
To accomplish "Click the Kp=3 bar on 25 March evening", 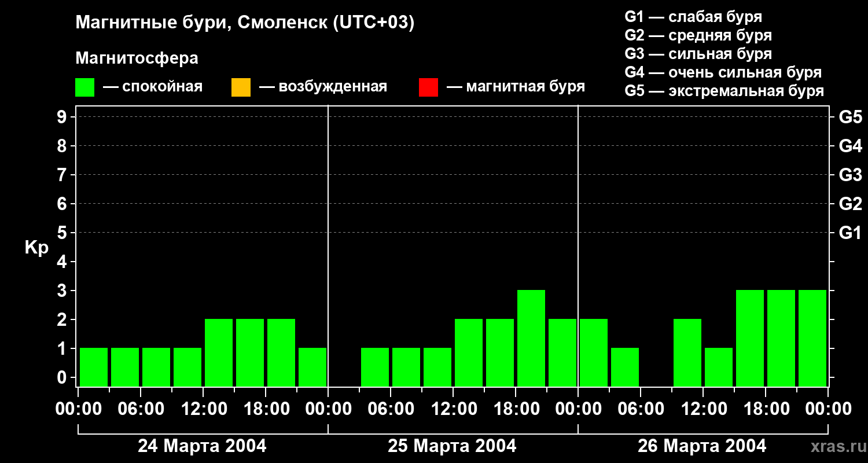I will pos(531,338).
